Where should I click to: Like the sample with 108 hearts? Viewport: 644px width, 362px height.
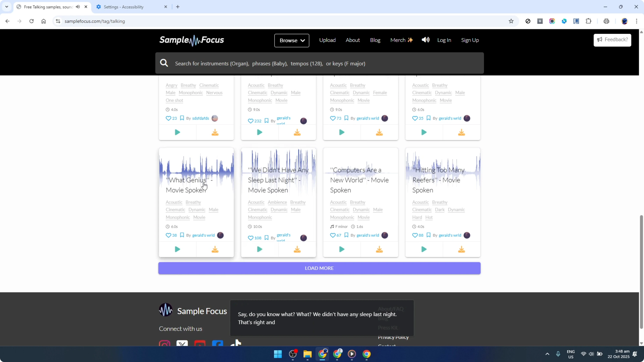[x=250, y=238]
